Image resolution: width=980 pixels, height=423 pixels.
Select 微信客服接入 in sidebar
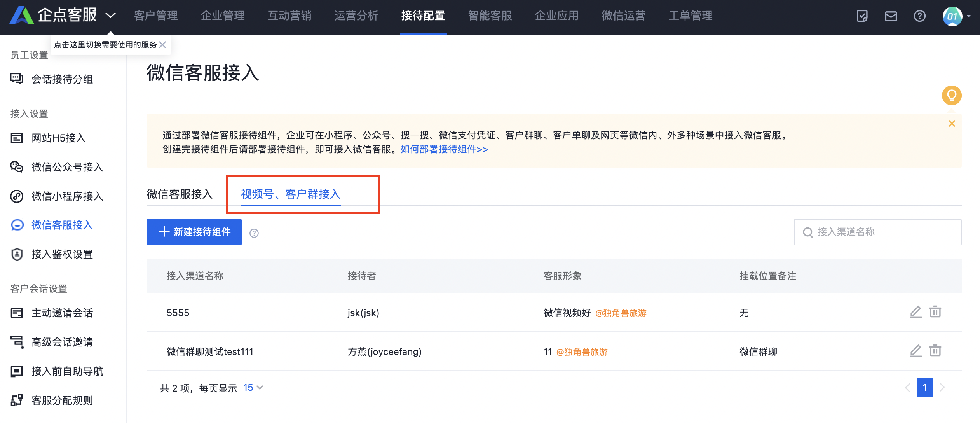pyautogui.click(x=62, y=225)
